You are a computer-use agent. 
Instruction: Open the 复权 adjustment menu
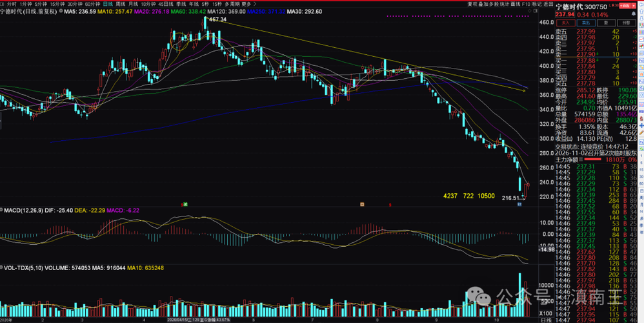tap(473, 4)
